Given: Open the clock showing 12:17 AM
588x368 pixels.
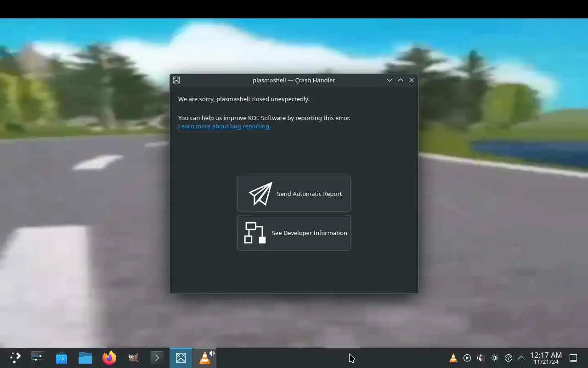Looking at the screenshot, I should tap(546, 358).
